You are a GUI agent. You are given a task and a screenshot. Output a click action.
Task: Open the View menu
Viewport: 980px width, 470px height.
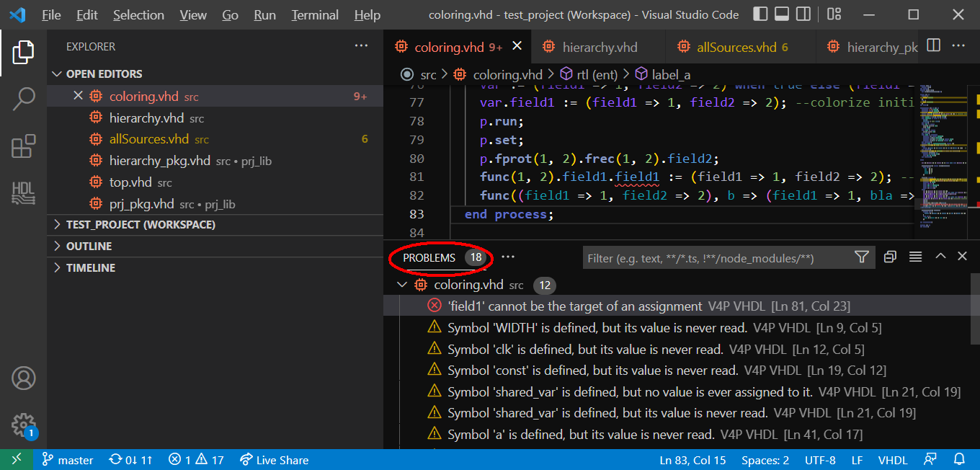tap(193, 14)
